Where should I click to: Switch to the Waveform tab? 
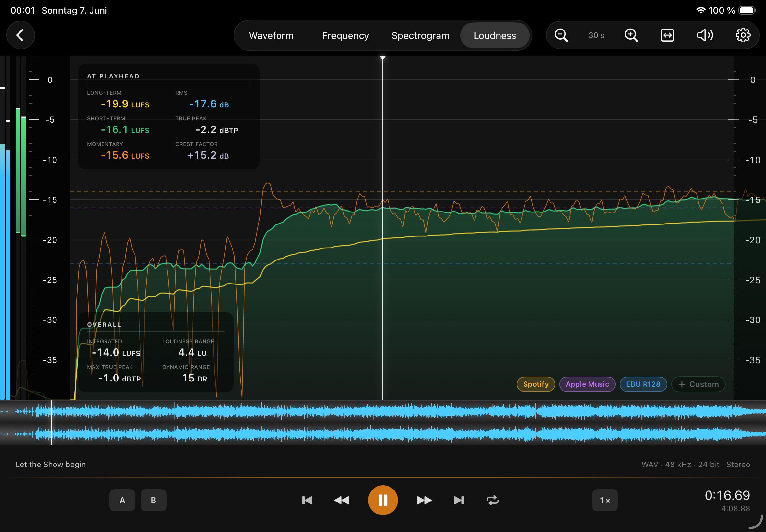[x=271, y=35]
